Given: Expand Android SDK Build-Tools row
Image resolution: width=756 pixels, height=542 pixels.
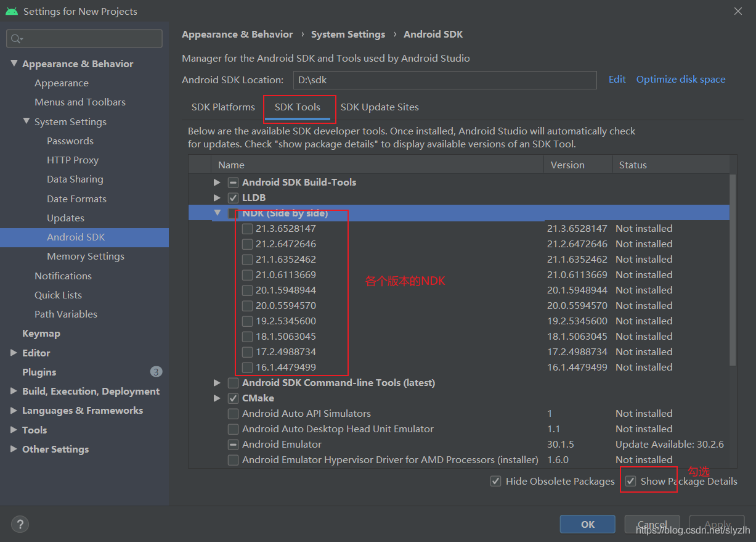Looking at the screenshot, I should click(217, 183).
